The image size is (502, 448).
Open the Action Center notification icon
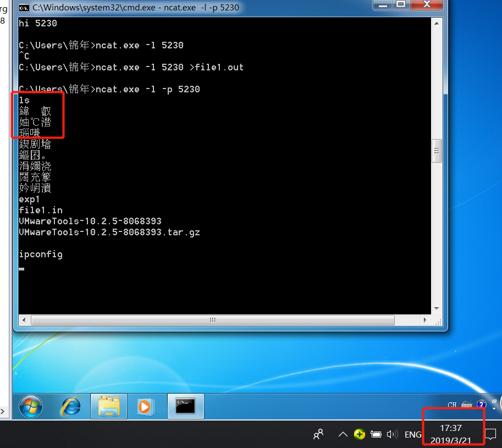[x=490, y=435]
